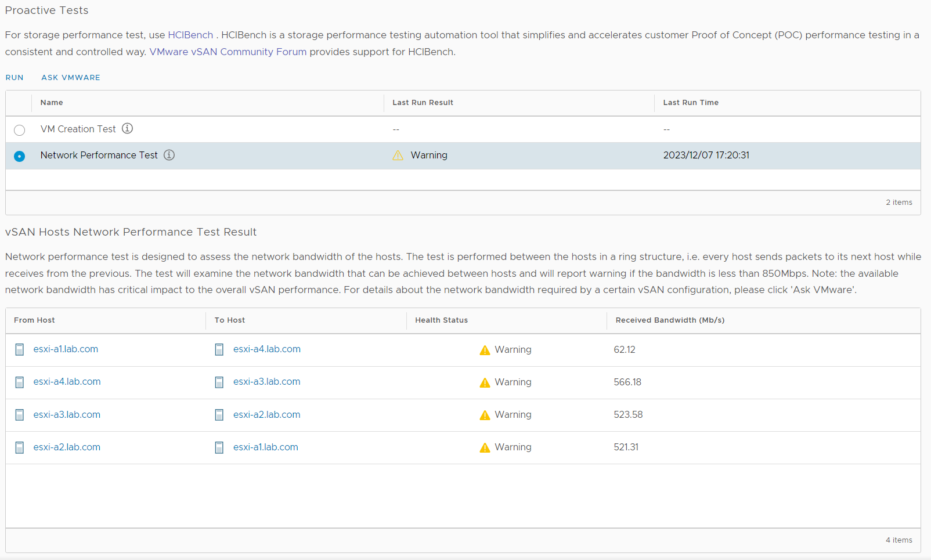
Task: Open From Host esxi-a4.lab.com link
Action: pyautogui.click(x=67, y=381)
